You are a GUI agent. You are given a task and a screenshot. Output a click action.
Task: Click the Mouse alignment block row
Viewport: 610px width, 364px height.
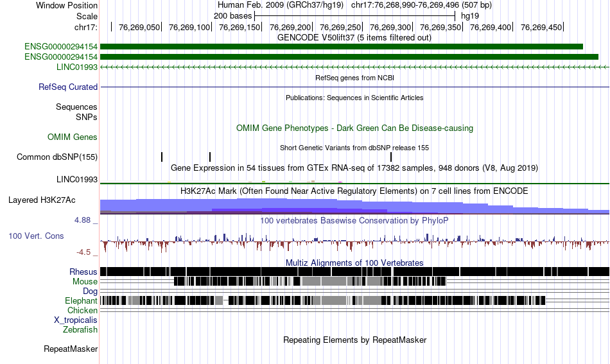coord(310,281)
